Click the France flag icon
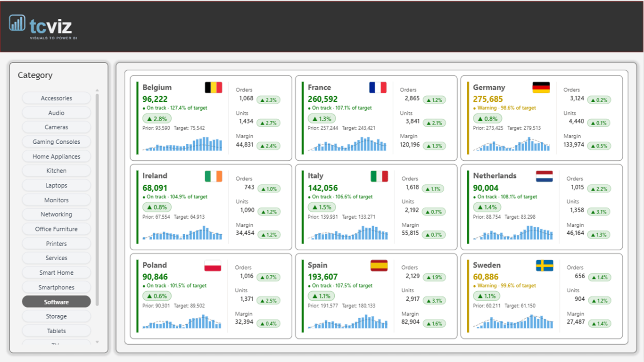644x362 pixels. (x=378, y=87)
